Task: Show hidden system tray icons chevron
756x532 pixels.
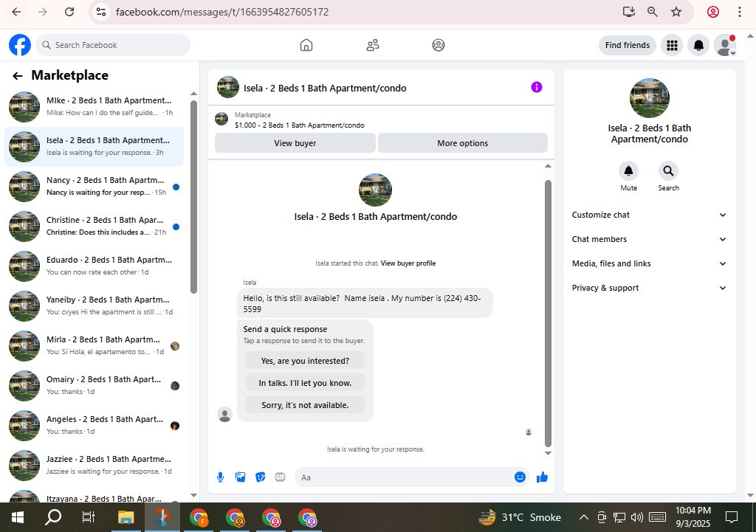Action: 583,517
